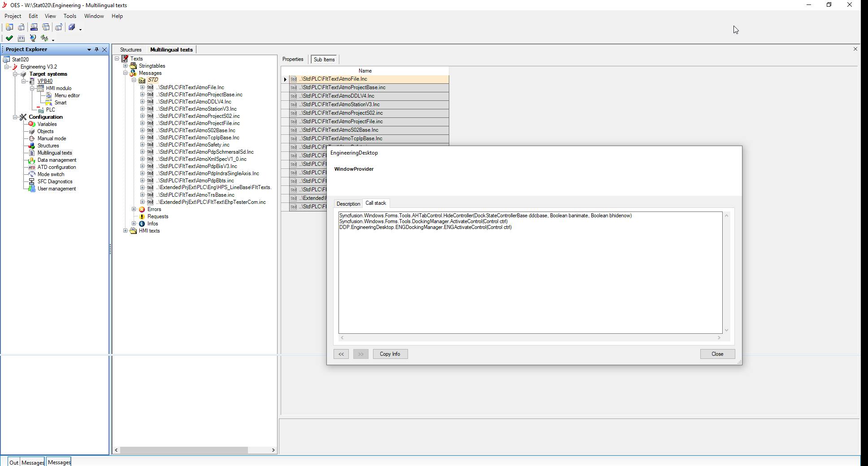Expand the HMI texts tree node
This screenshot has height=466, width=868.
pyautogui.click(x=126, y=231)
